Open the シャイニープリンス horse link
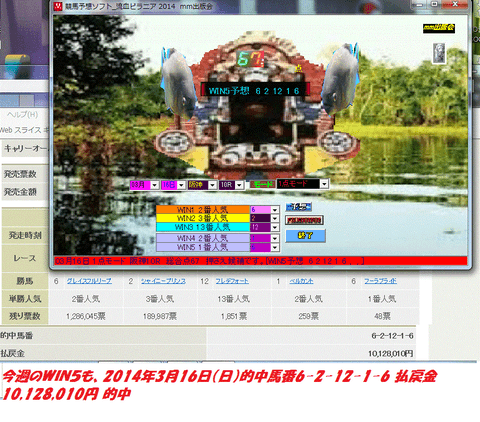Image resolution: width=480 pixels, height=422 pixels. coord(163,281)
